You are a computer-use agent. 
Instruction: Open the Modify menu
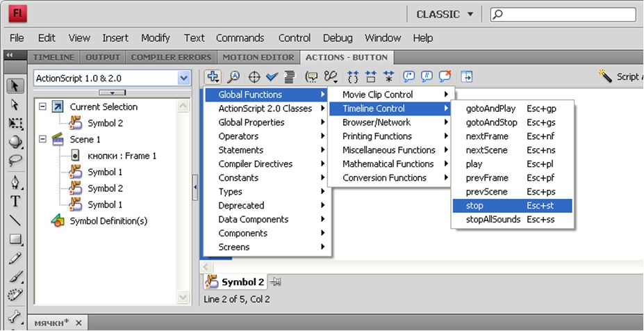click(155, 38)
